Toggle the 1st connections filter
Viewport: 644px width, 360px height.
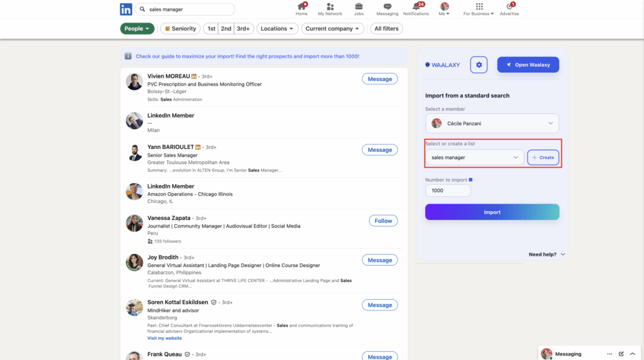click(x=211, y=29)
